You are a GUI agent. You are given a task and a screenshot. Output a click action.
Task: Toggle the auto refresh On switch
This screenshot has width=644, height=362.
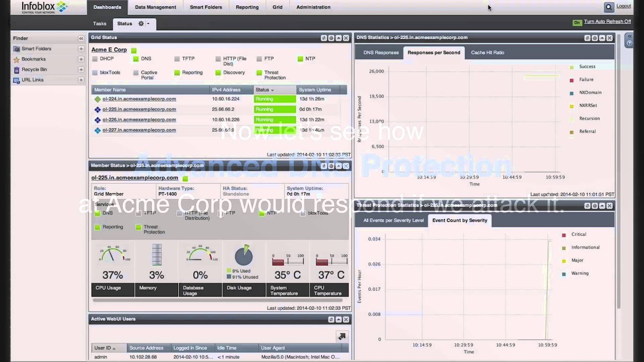click(x=577, y=22)
